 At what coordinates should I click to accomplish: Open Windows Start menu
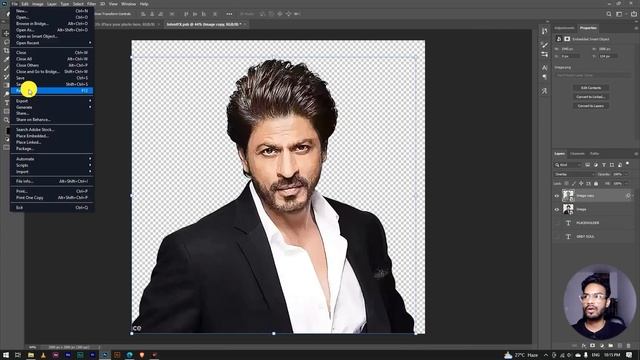coord(6,355)
